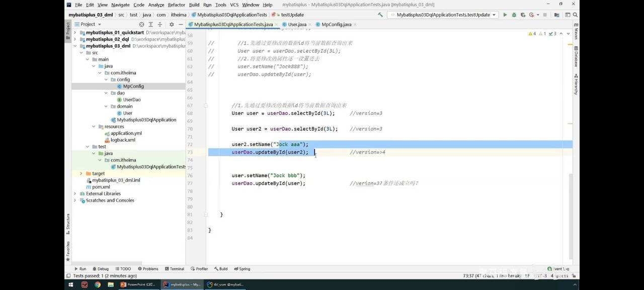Viewport: 644px width, 290px height.
Task: Open the Project view selector dropdown
Action: (88, 24)
